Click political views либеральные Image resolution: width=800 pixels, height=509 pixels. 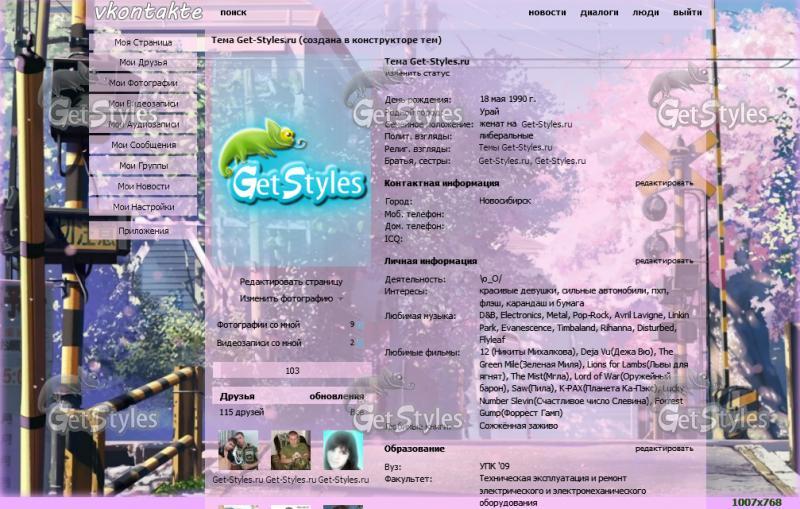click(506, 136)
